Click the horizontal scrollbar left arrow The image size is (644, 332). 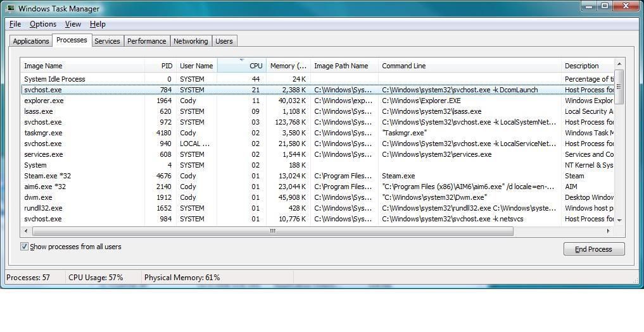pos(26,231)
